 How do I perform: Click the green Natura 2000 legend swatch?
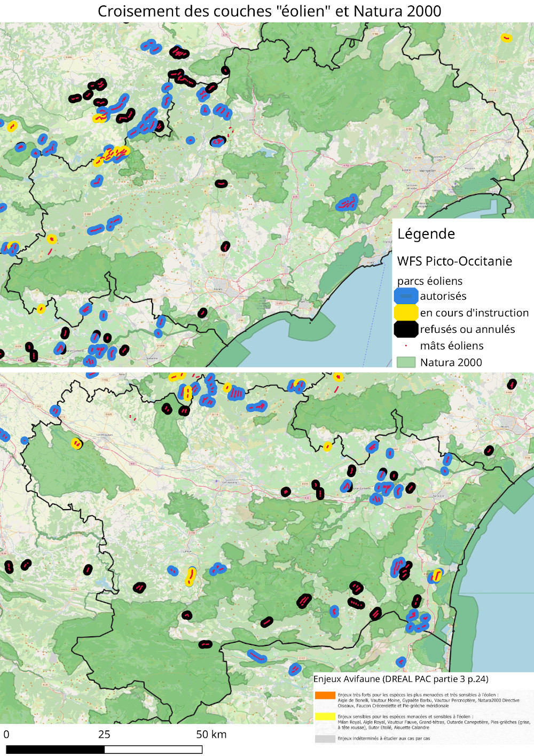click(406, 362)
